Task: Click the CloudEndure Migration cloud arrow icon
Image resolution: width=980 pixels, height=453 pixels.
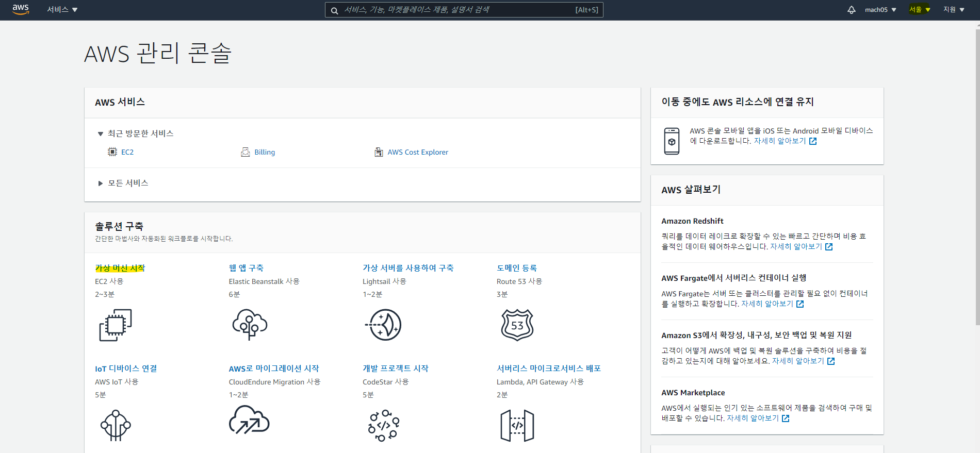Action: 249,420
